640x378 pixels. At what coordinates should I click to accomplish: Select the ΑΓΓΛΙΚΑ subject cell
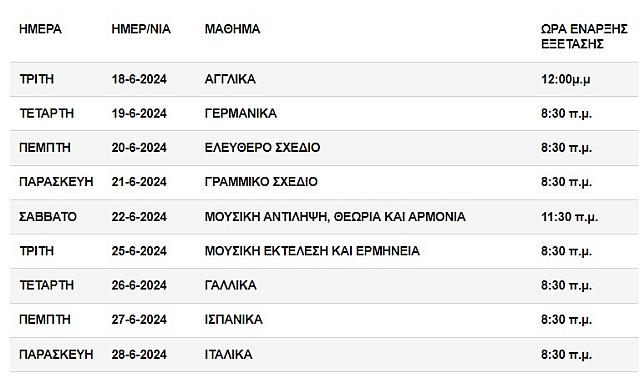[230, 79]
